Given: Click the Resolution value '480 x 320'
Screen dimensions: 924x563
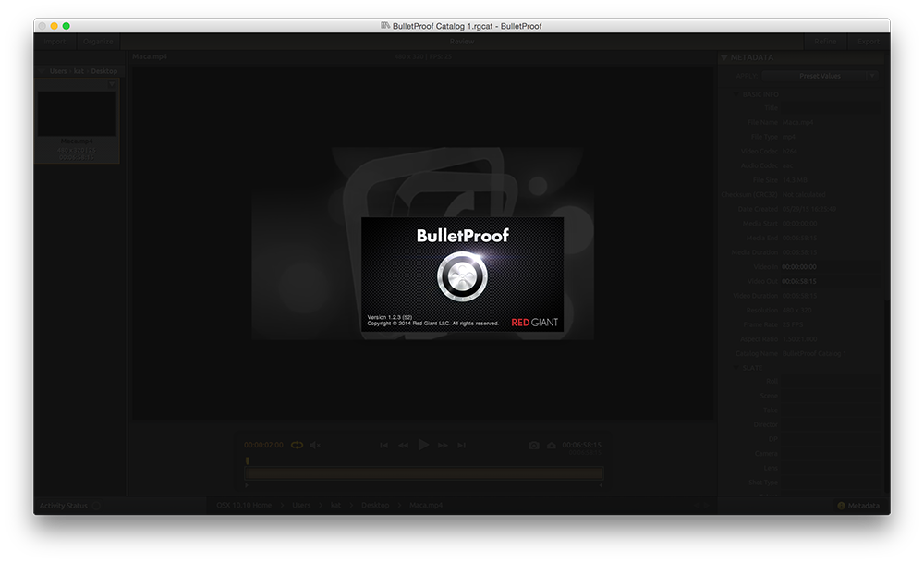Looking at the screenshot, I should coord(797,310).
